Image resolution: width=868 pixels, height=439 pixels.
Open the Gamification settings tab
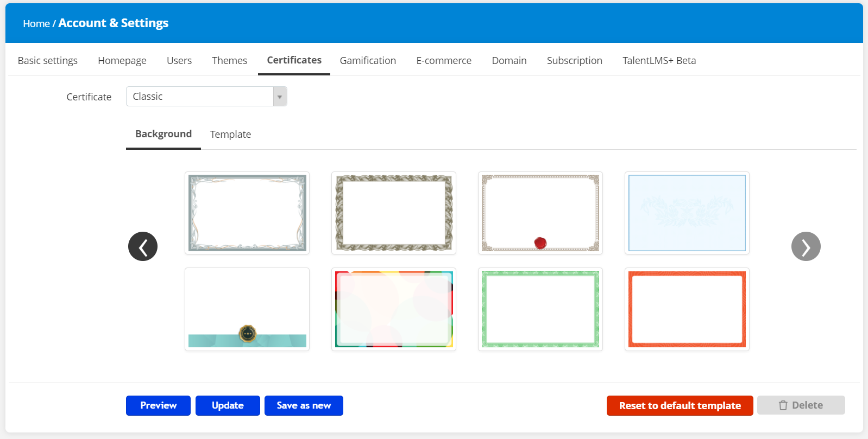tap(368, 61)
